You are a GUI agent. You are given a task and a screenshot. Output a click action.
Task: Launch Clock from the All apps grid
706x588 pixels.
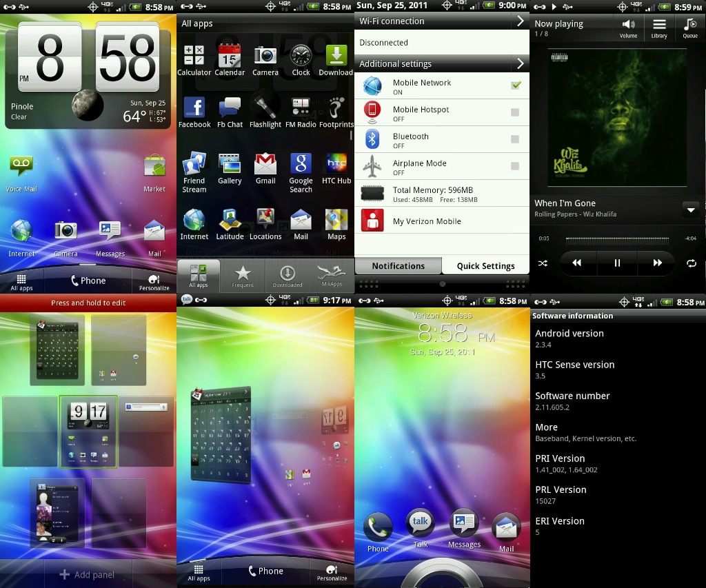(x=301, y=60)
